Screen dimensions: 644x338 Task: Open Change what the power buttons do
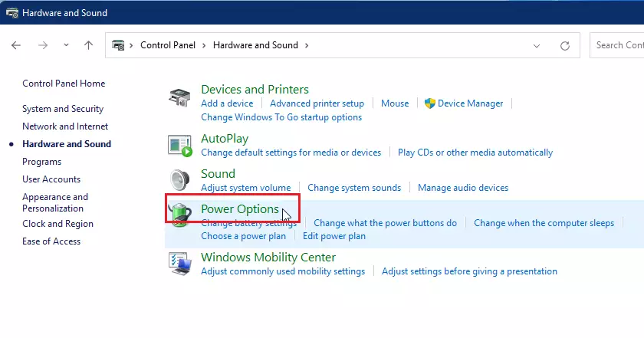click(x=385, y=223)
